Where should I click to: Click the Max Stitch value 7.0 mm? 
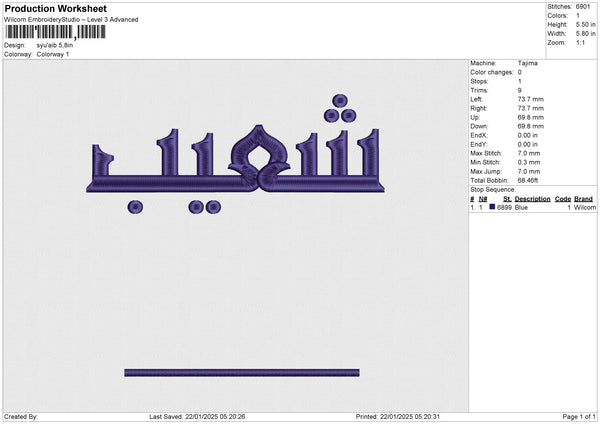coord(529,153)
